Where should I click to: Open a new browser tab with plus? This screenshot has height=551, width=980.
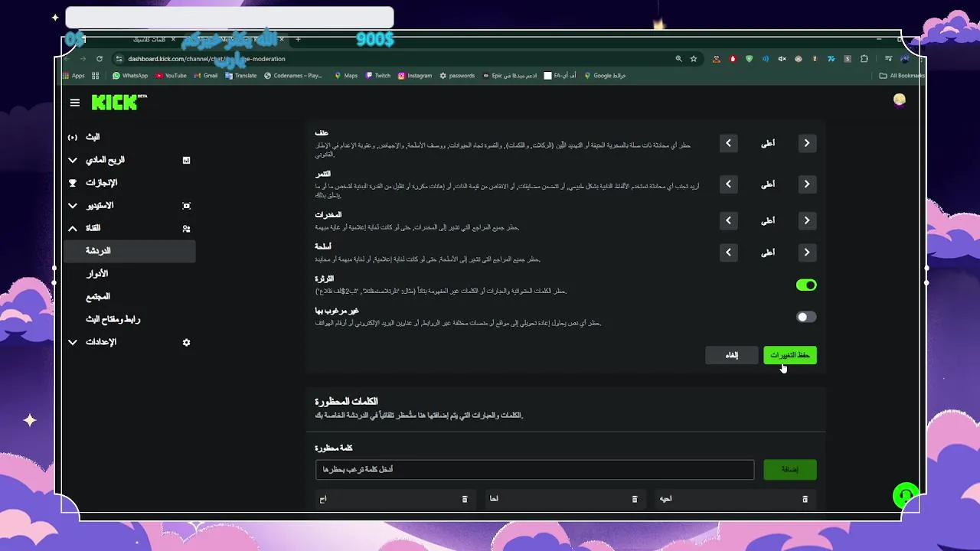coord(298,39)
